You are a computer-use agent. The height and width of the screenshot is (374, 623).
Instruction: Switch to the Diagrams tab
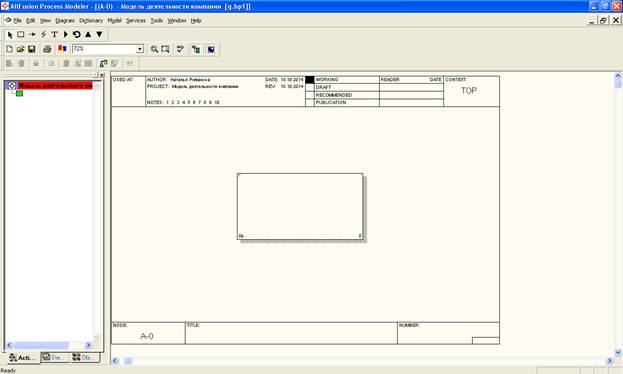pyautogui.click(x=54, y=358)
